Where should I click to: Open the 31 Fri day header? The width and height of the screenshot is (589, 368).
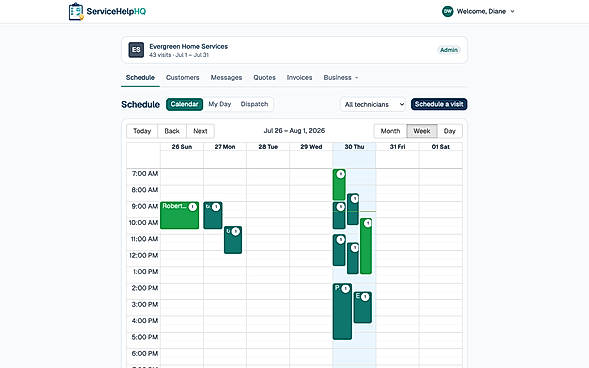(x=397, y=147)
